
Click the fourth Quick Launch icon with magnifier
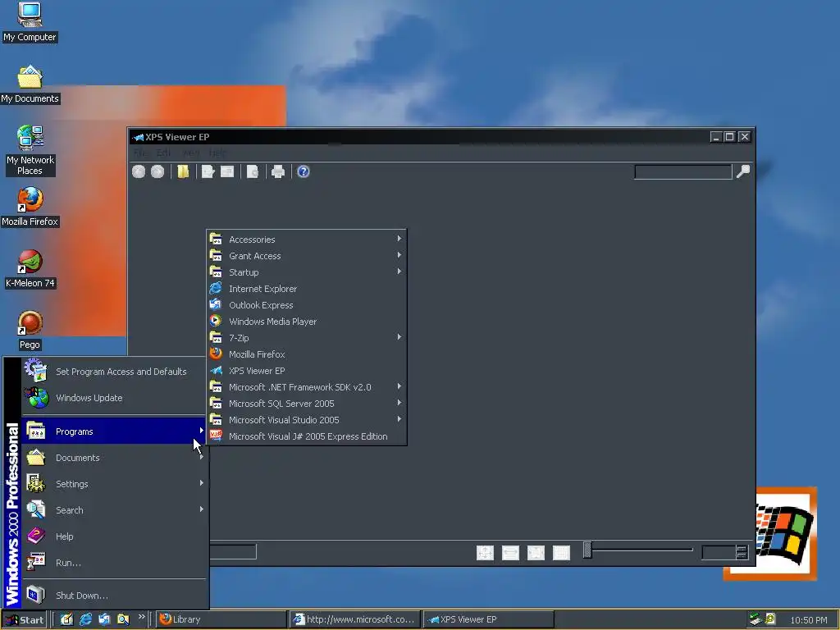pyautogui.click(x=123, y=619)
